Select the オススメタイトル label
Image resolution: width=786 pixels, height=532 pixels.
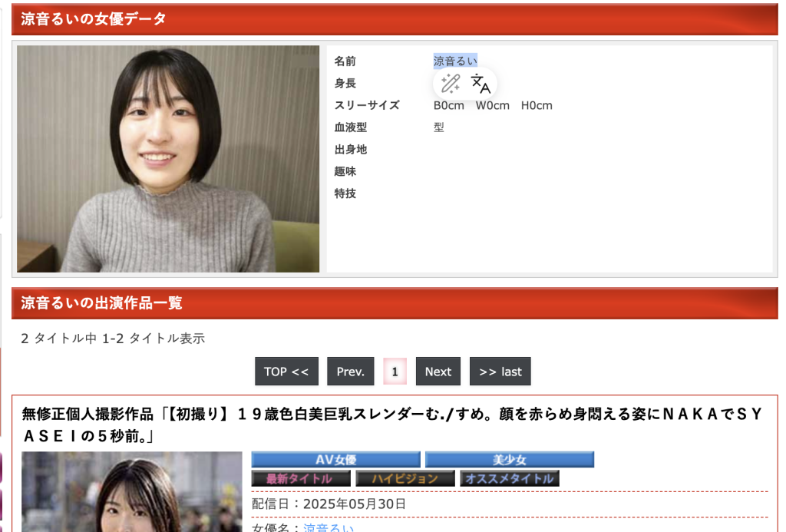(x=509, y=477)
